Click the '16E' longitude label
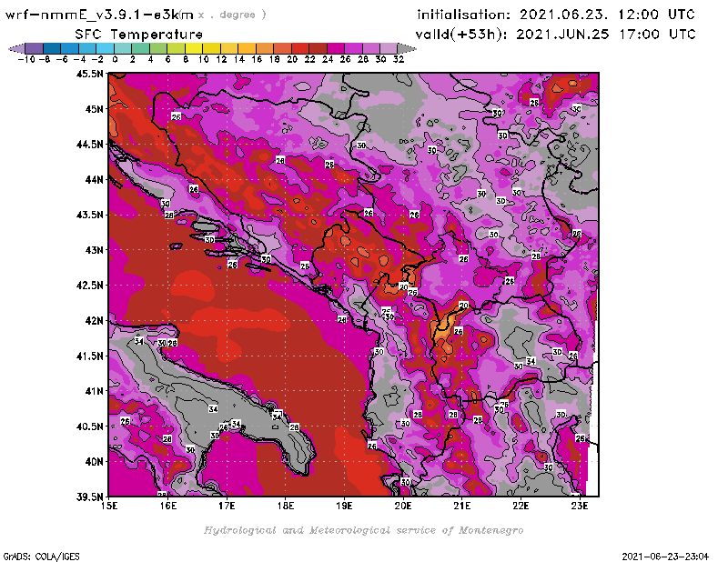 pyautogui.click(x=168, y=506)
